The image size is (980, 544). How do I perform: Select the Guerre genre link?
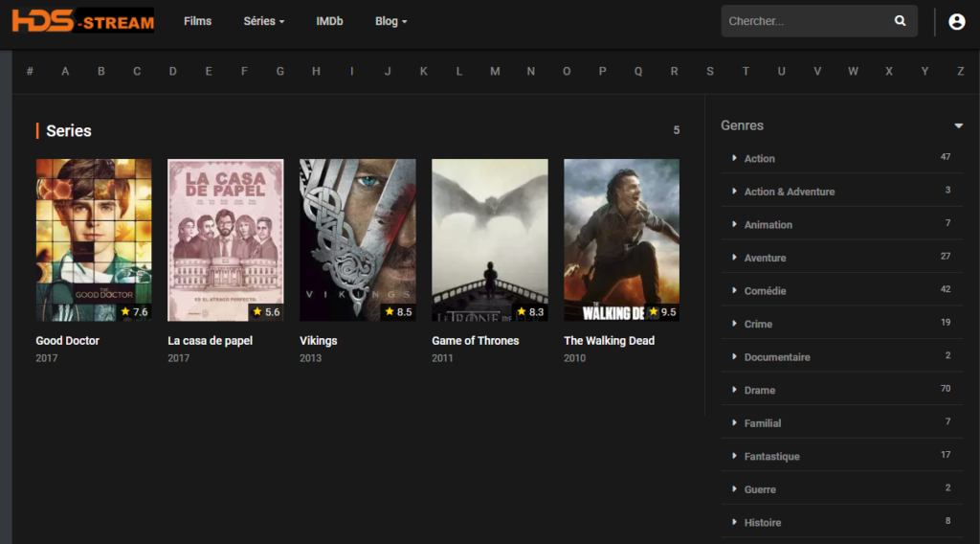click(x=760, y=489)
